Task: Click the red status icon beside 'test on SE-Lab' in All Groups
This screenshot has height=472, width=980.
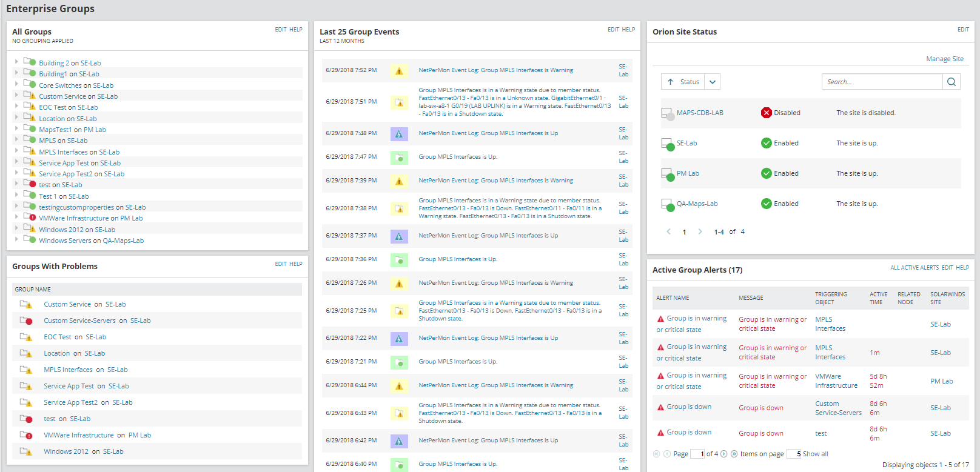Action: [30, 184]
